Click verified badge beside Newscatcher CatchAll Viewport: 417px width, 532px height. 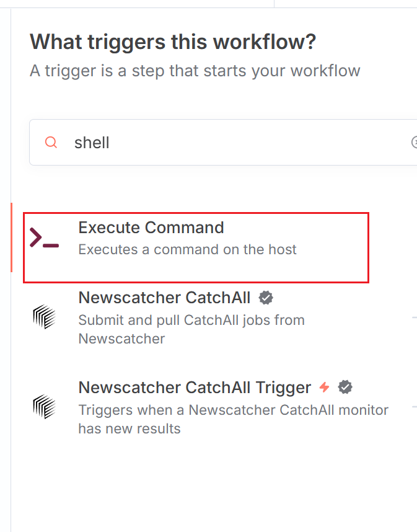[266, 298]
